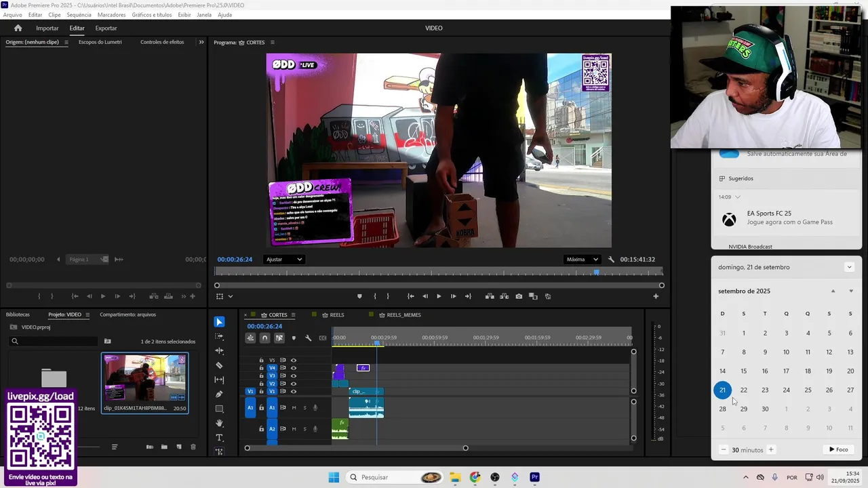This screenshot has width=868, height=488.
Task: Open timeline display settings wrench
Action: coord(308,338)
